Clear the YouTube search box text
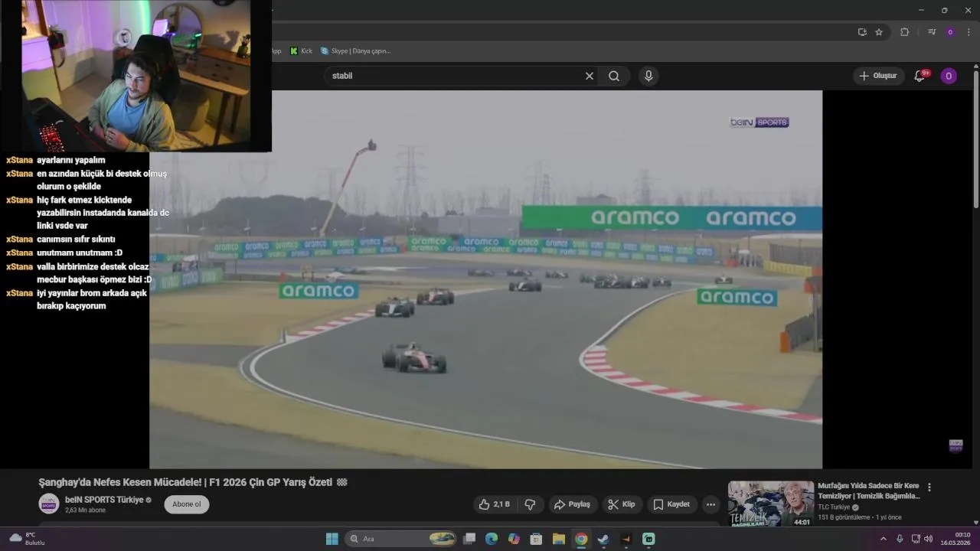Image resolution: width=980 pixels, height=551 pixels. click(x=590, y=76)
